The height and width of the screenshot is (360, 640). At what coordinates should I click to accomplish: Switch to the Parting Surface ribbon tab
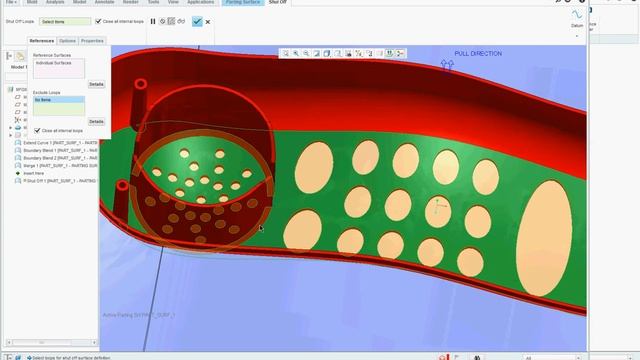tap(243, 2)
